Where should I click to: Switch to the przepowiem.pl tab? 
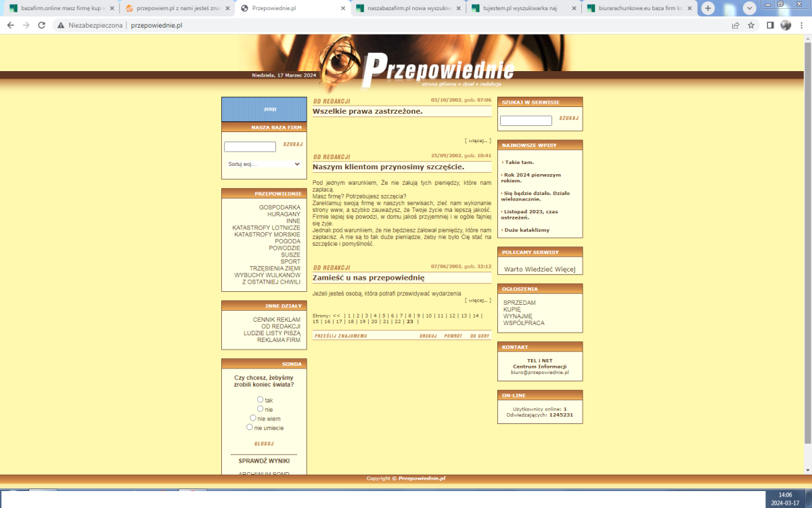(x=177, y=8)
